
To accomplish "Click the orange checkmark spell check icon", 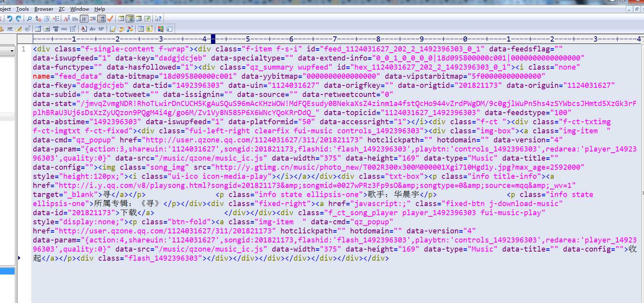I will point(110,19).
